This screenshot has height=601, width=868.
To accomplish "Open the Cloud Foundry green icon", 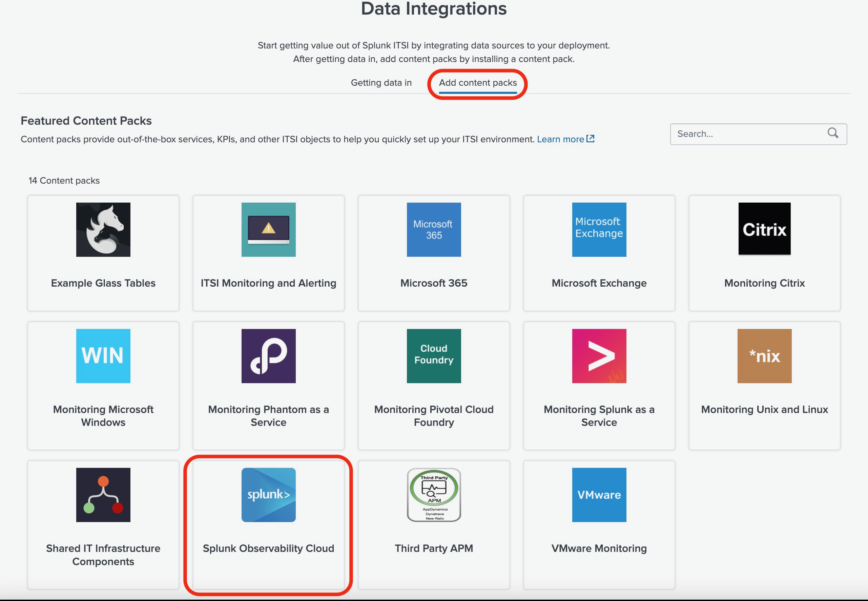I will [433, 356].
